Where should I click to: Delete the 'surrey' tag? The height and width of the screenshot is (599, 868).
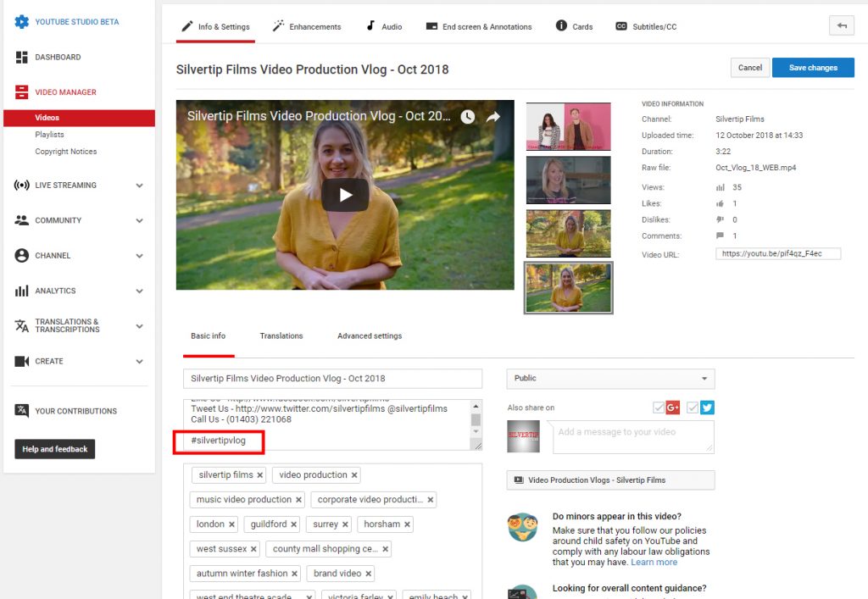point(345,524)
